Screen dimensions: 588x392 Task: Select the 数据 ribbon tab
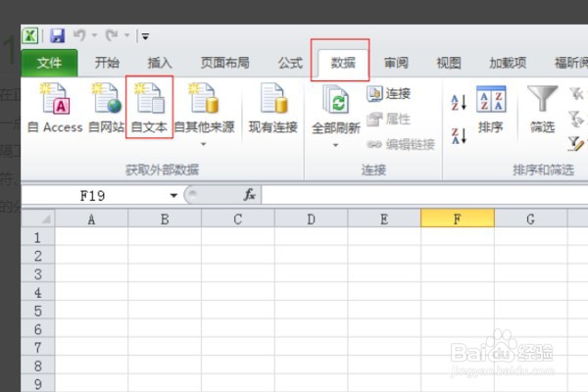[x=343, y=63]
